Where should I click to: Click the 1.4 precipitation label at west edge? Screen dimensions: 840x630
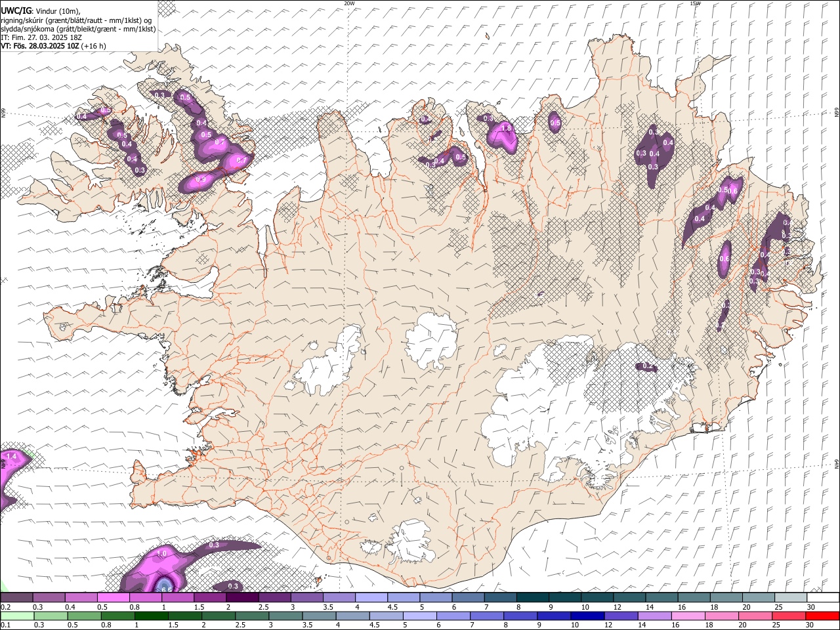[11, 456]
